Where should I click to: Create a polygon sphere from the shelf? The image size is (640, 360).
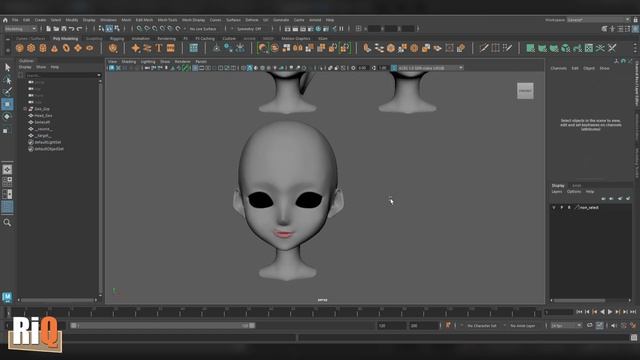click(20, 48)
